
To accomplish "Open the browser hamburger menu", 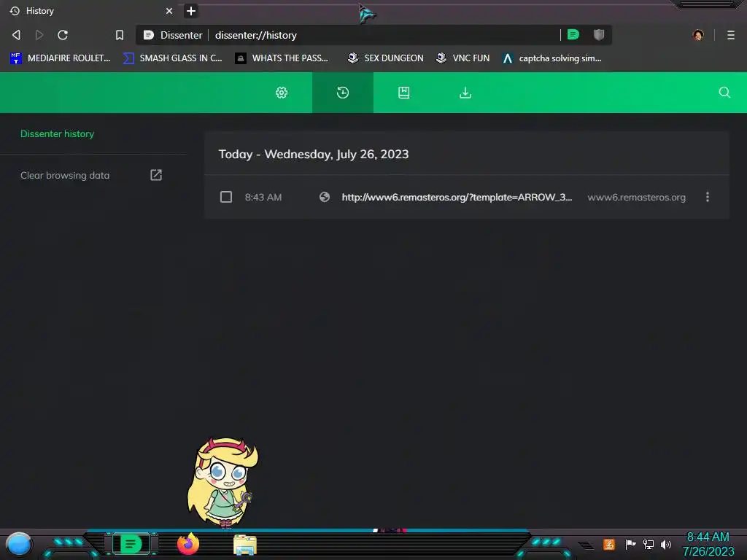I will click(731, 35).
